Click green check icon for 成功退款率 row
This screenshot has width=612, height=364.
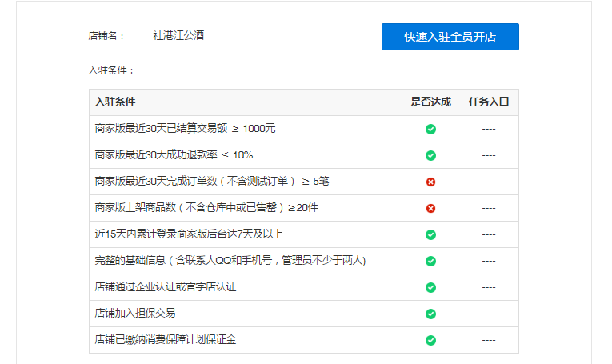coord(430,155)
